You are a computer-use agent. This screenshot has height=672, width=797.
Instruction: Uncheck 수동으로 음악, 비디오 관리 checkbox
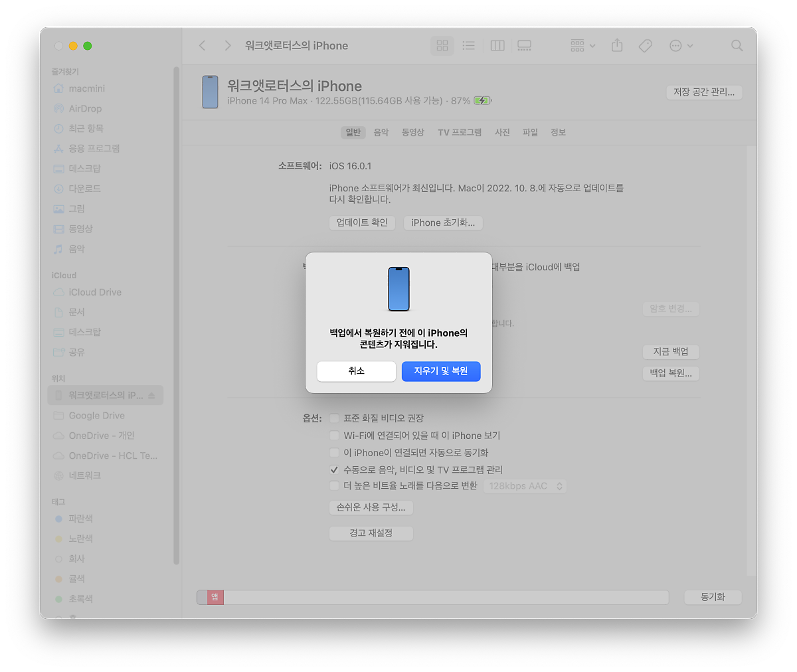334,469
